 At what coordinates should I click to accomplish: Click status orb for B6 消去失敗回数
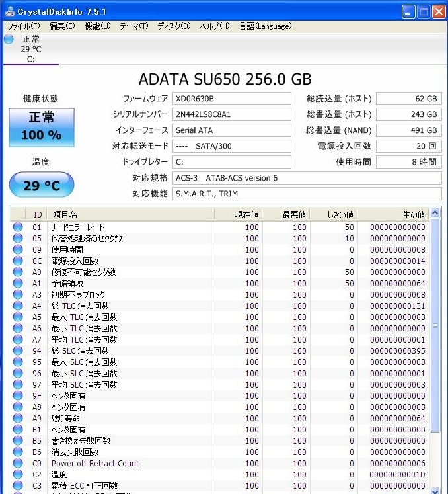(18, 452)
